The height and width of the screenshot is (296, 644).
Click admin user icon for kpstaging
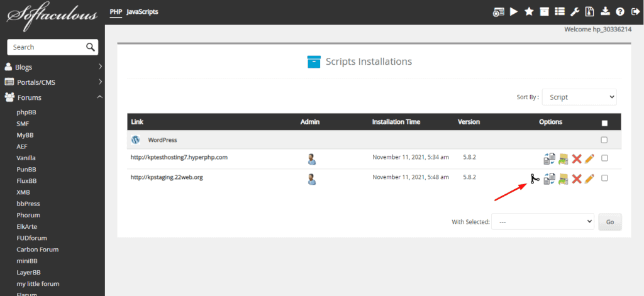tap(312, 179)
